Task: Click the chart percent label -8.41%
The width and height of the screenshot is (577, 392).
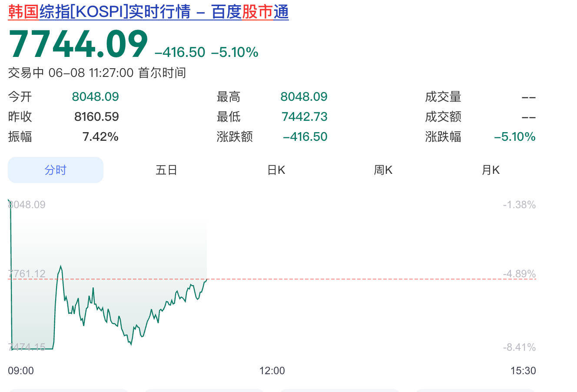Action: pos(519,347)
